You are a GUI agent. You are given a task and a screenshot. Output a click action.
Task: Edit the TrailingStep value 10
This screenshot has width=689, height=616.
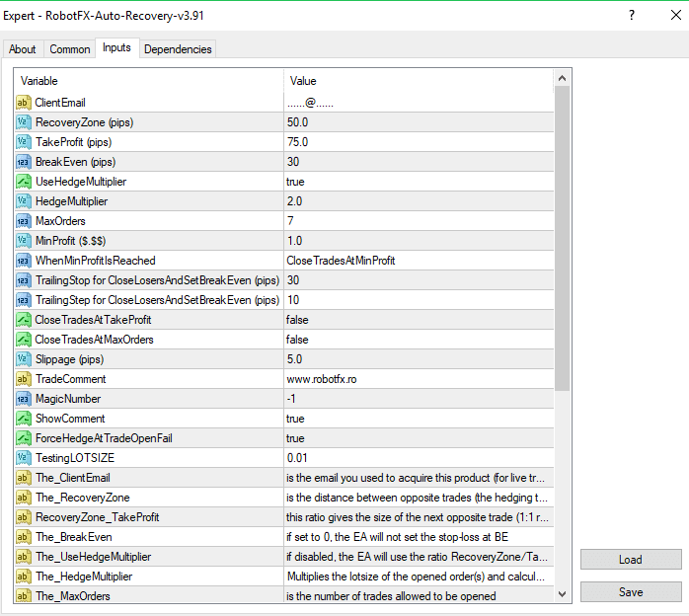click(x=419, y=300)
